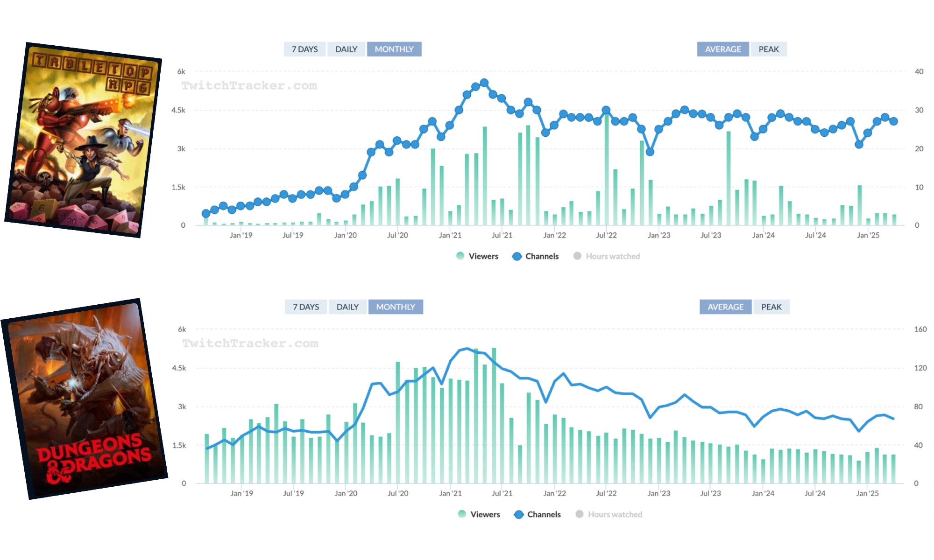Enable Hours watched in bottom chart legend

pos(609,514)
